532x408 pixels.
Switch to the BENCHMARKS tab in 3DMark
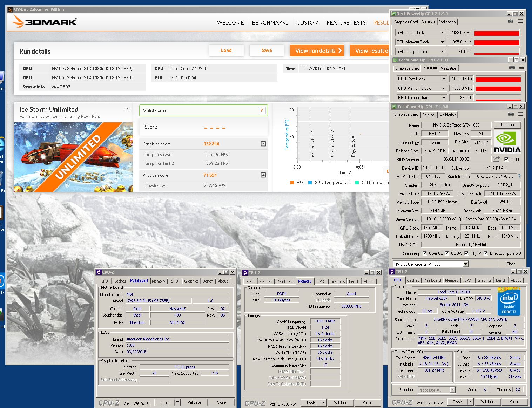[270, 22]
